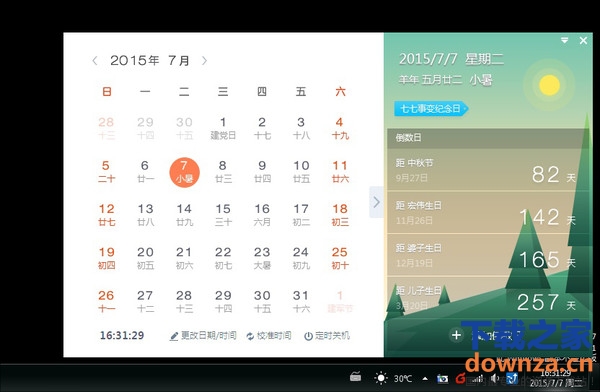
Task: Collapse side panel chevron beside calendar
Action: point(377,202)
